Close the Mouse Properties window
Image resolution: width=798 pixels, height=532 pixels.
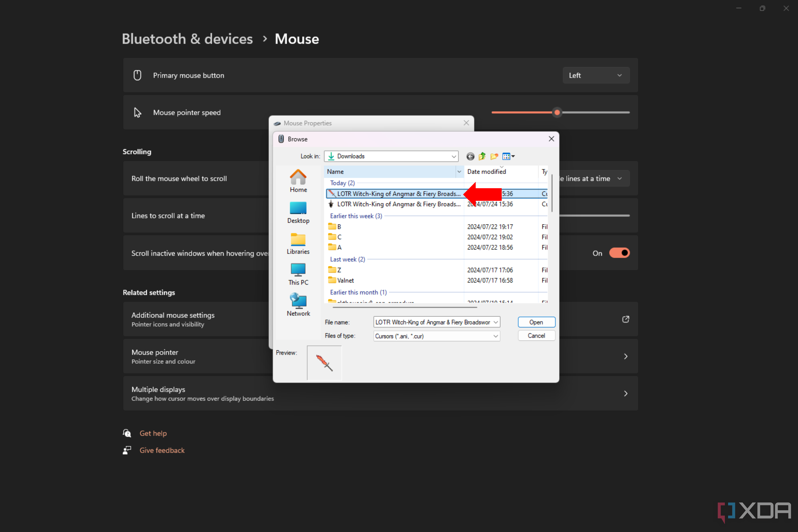(466, 123)
